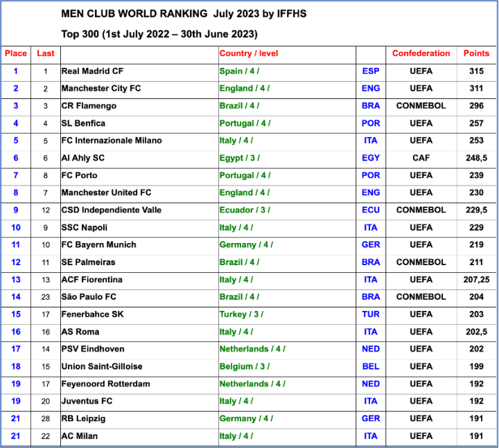Click the "Belgium / 3 /" country link
499x448 pixels.
[245, 366]
